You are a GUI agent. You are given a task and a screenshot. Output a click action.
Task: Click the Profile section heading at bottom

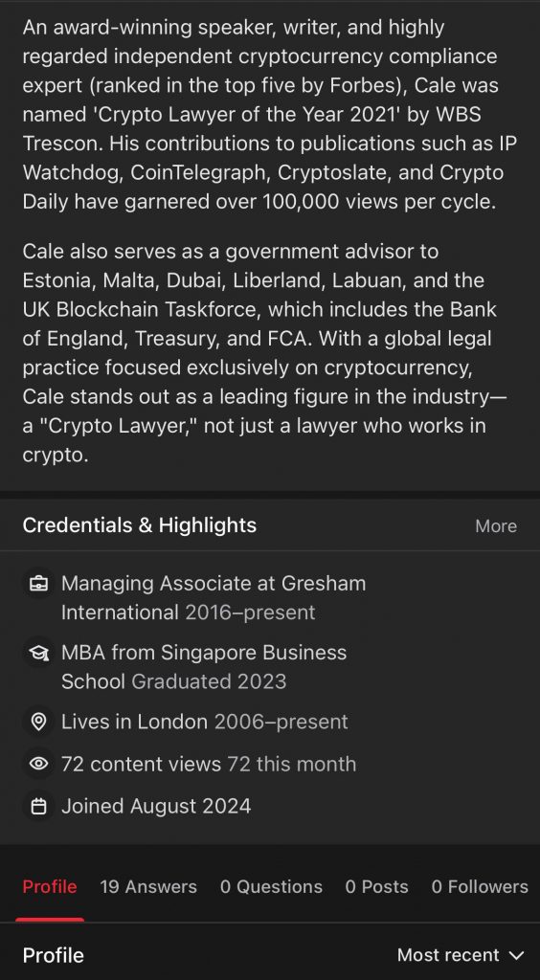pos(53,955)
